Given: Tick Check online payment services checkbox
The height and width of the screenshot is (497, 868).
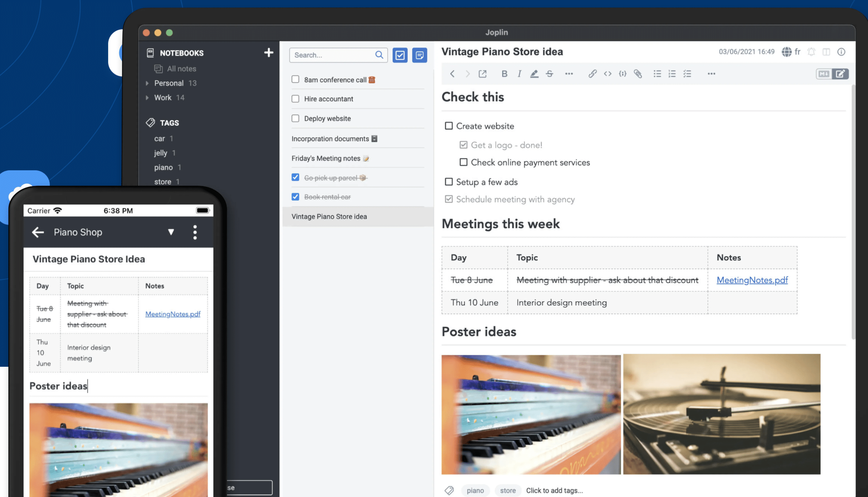Looking at the screenshot, I should coord(464,162).
